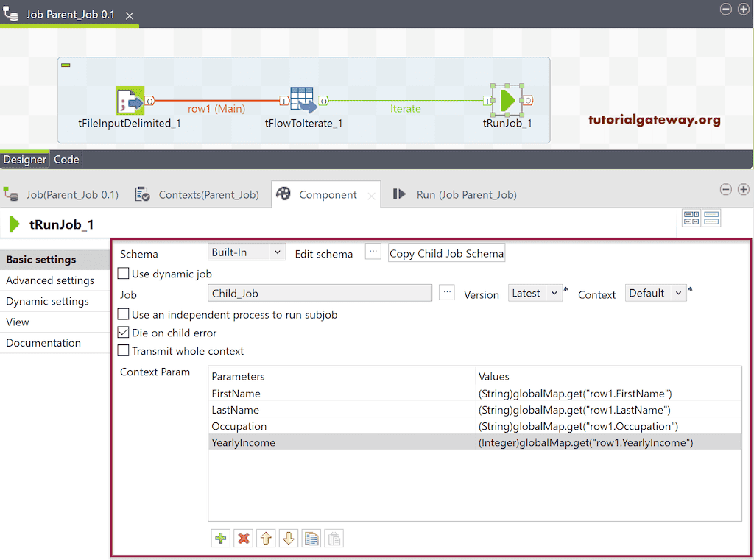Close the Component view tab

(371, 196)
